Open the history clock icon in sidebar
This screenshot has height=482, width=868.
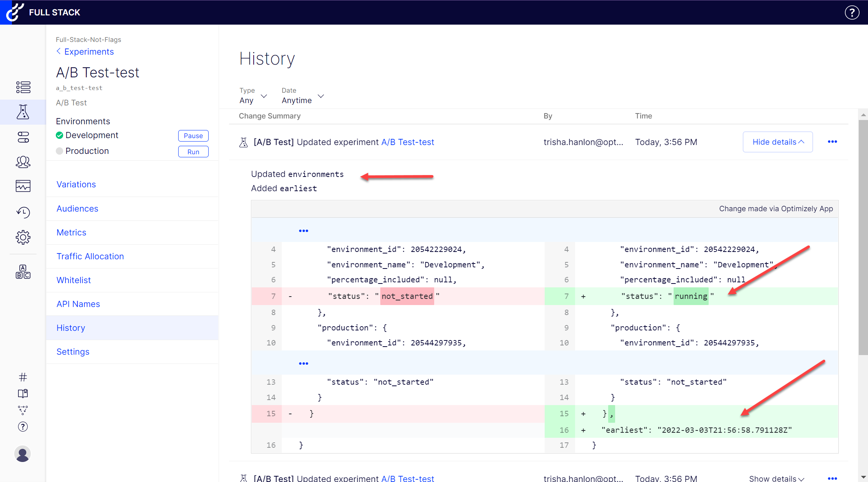tap(23, 212)
